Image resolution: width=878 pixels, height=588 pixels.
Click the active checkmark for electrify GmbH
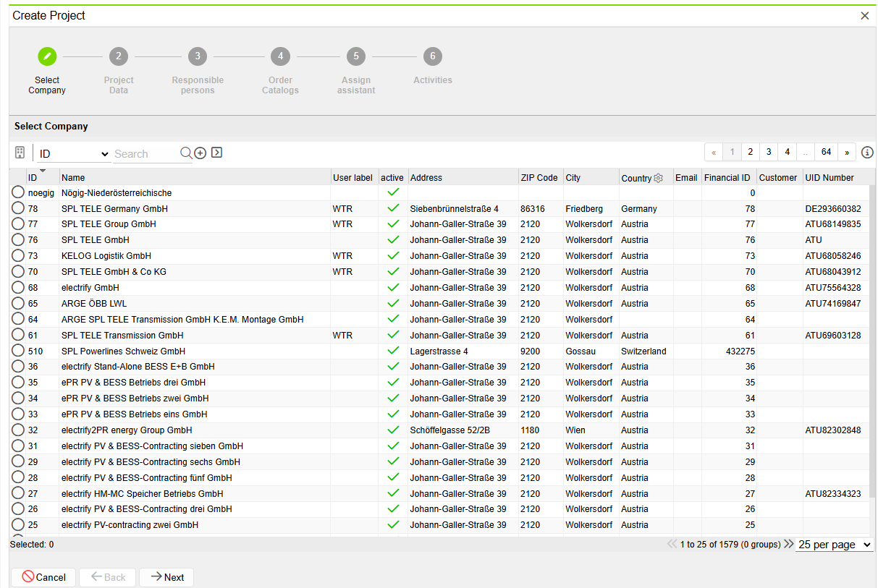[393, 288]
